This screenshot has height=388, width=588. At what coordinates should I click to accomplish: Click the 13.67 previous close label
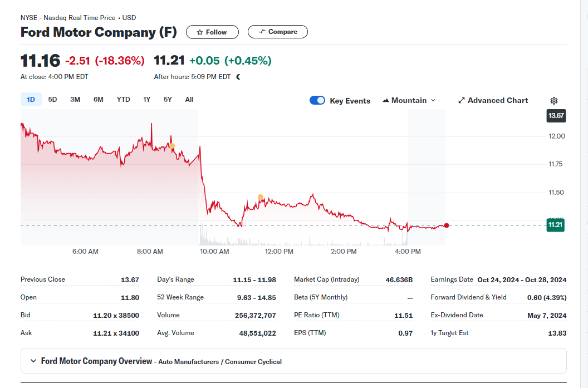(x=556, y=116)
